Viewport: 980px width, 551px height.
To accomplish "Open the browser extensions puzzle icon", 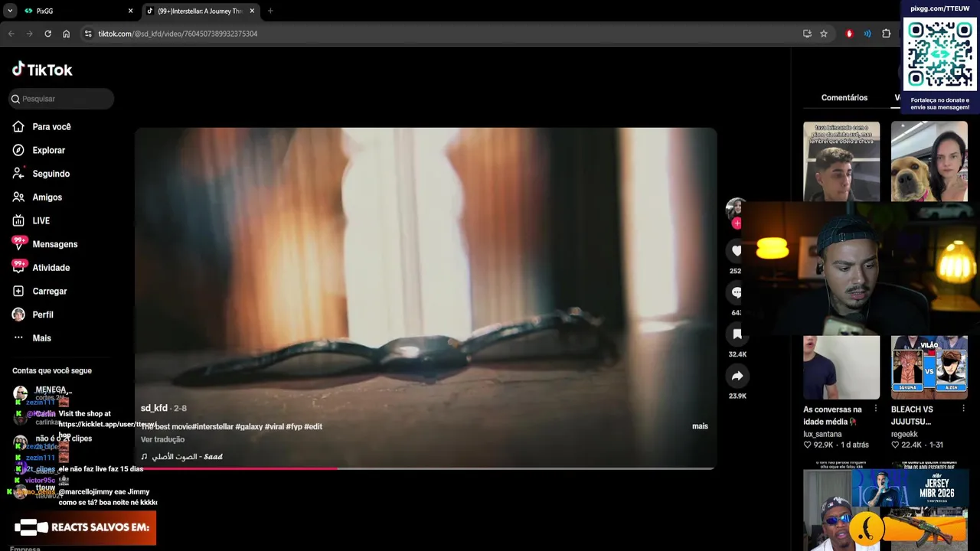I will coord(887,34).
